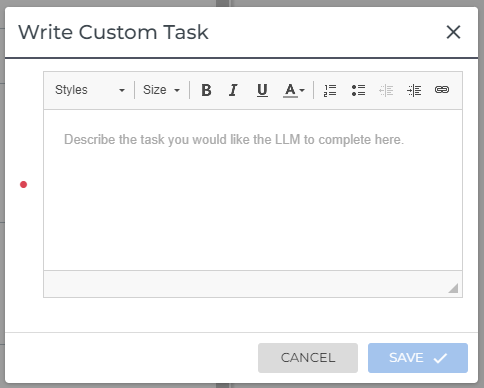The width and height of the screenshot is (484, 388).
Task: Click the increase indent icon
Action: point(414,90)
